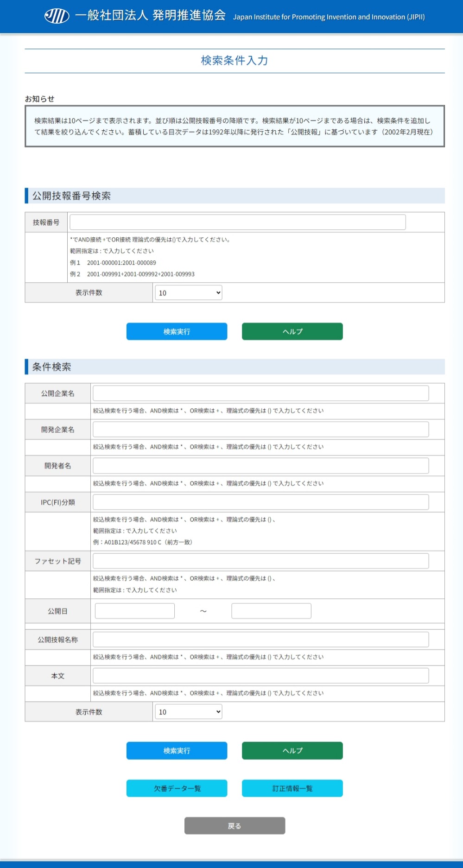The height and width of the screenshot is (868, 463).
Task: Click example A01B123/45678 910 C text
Action: pyautogui.click(x=133, y=542)
